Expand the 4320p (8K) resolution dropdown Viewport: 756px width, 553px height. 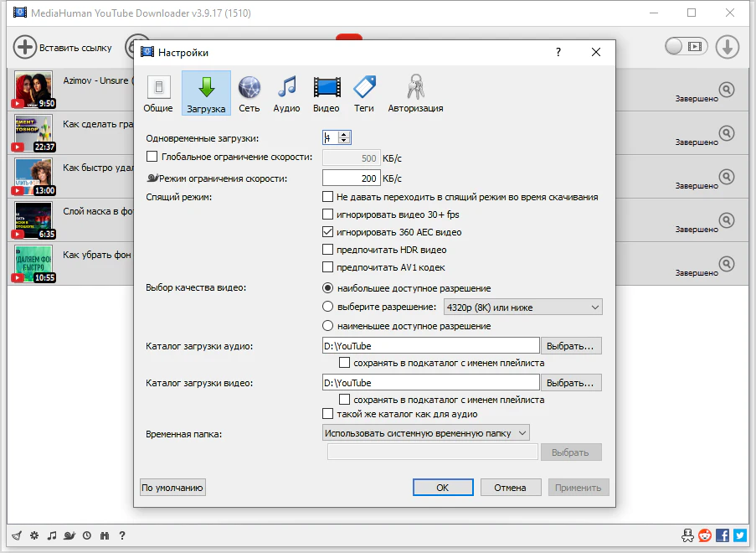point(522,308)
